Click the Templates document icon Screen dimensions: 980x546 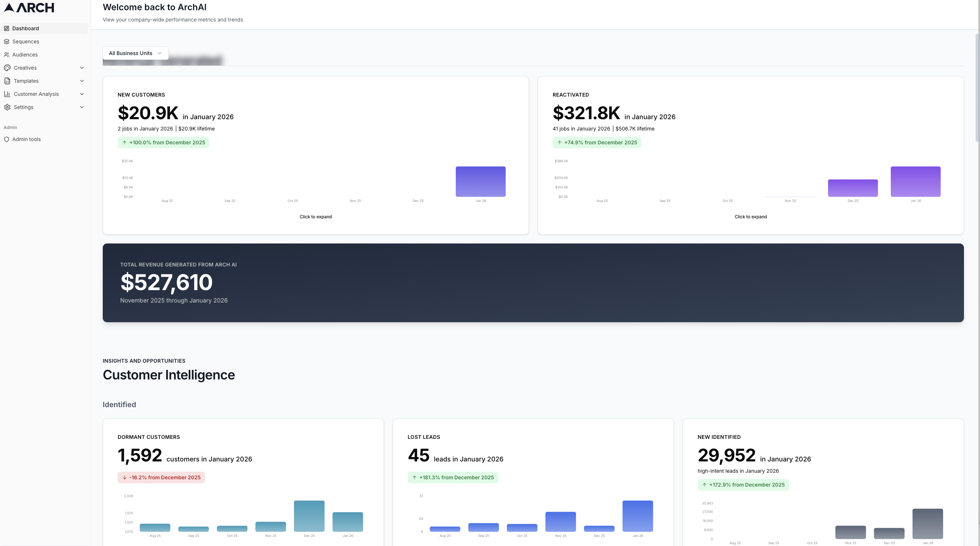(8, 81)
